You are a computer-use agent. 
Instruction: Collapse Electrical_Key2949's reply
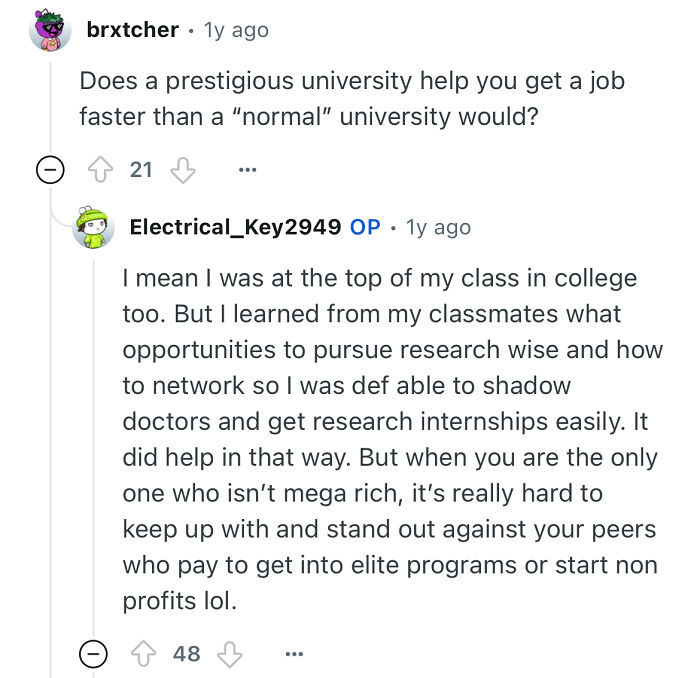pyautogui.click(x=93, y=654)
